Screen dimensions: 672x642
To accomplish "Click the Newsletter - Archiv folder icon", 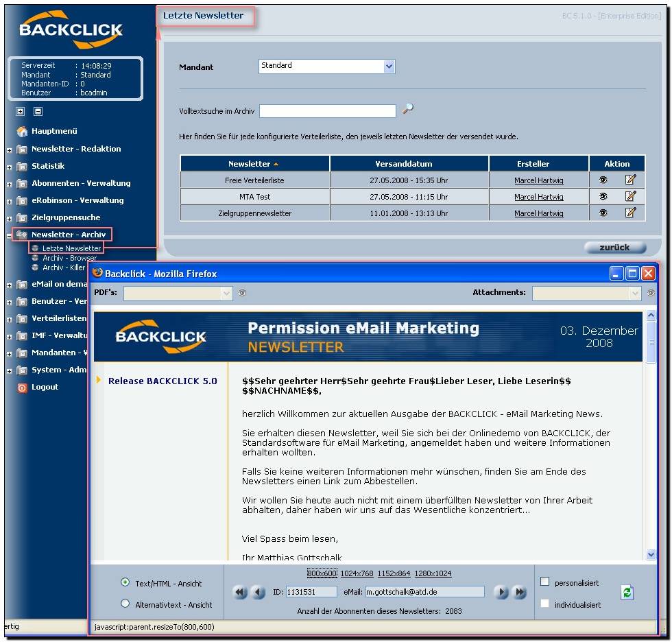I will [21, 235].
